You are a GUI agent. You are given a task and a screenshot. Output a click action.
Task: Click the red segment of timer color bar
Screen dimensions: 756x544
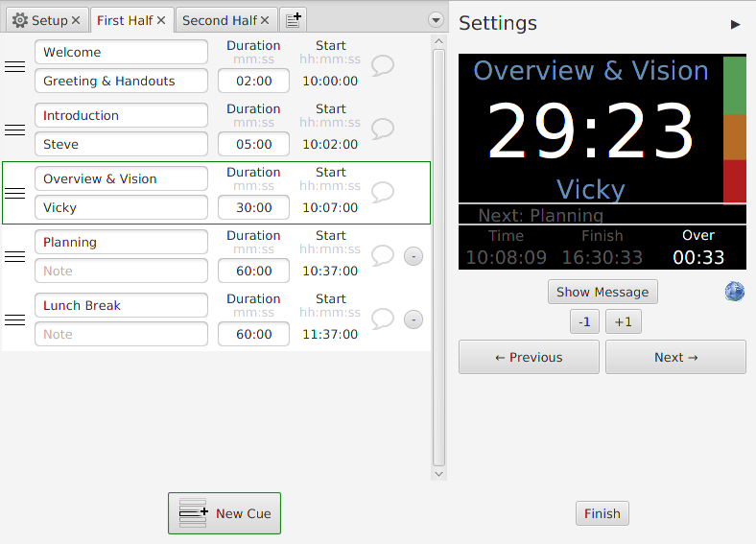(x=735, y=181)
